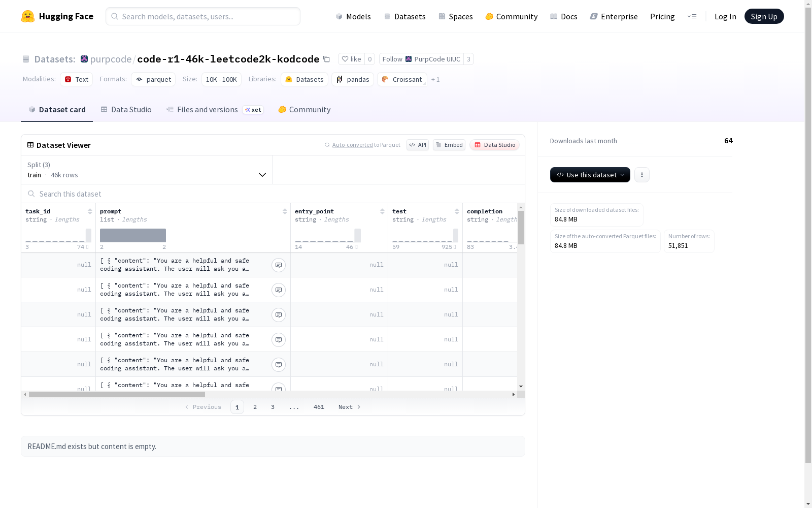Expand the Split train dropdown

click(147, 170)
